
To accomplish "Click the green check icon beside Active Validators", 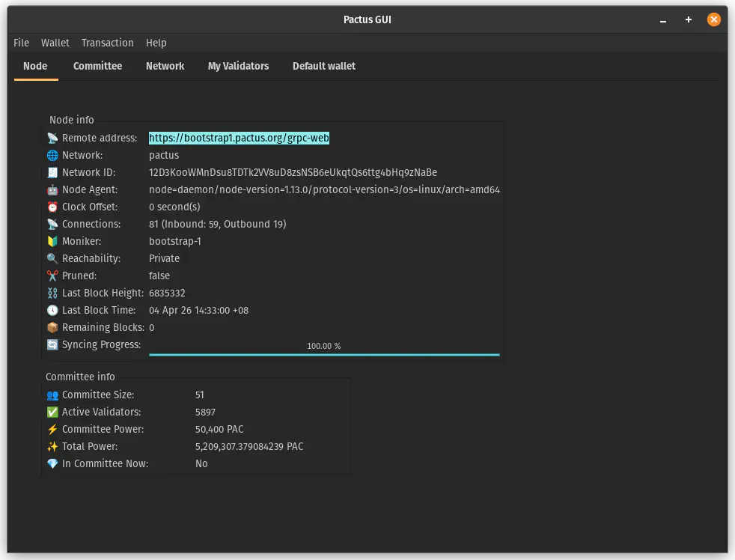I will click(52, 412).
